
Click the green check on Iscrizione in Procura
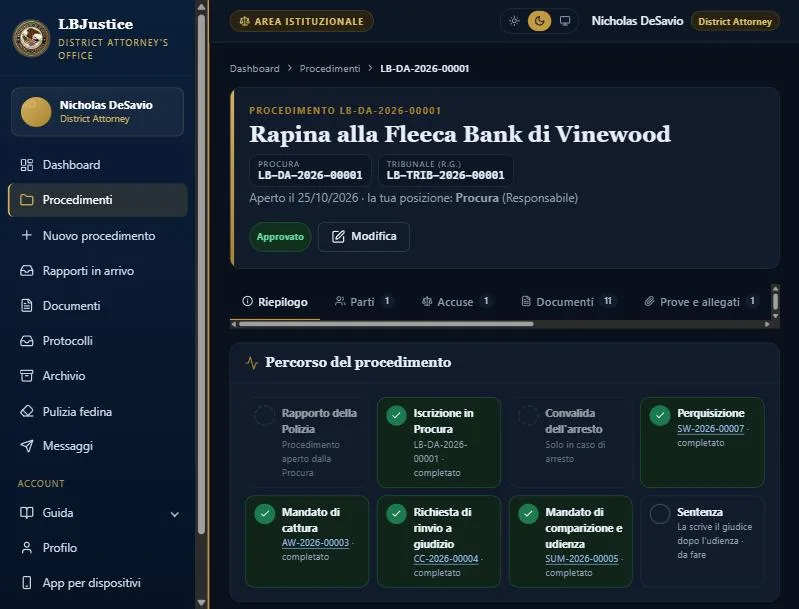[396, 415]
